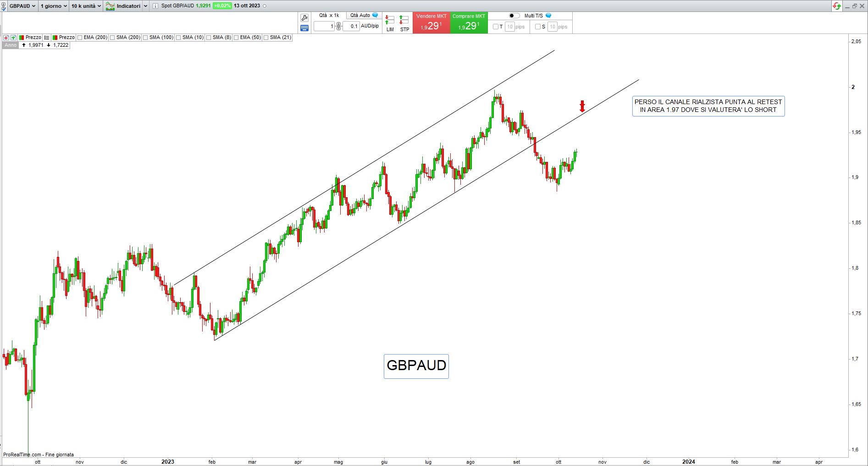Click the 1,9291 spot price value
This screenshot has width=868, height=466.
(x=204, y=6)
